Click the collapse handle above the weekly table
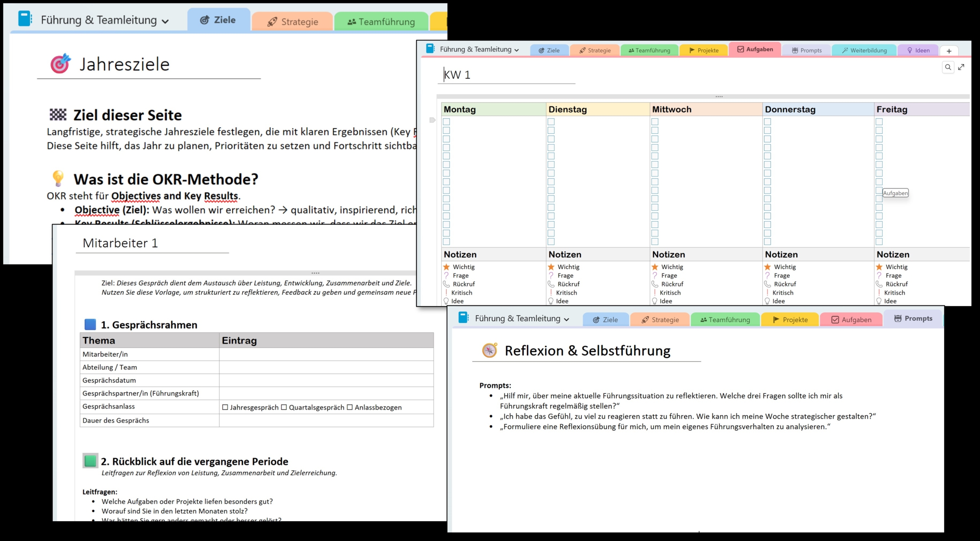Screen dimensions: 980x541 pos(719,97)
